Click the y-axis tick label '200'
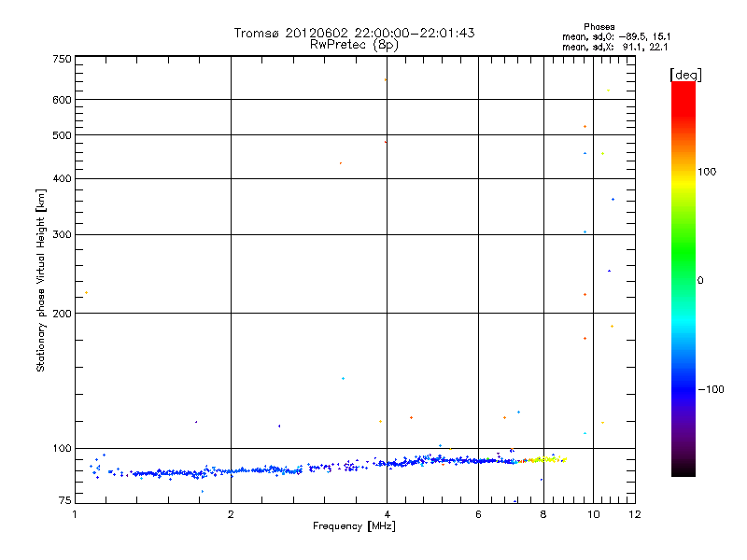 (62, 314)
